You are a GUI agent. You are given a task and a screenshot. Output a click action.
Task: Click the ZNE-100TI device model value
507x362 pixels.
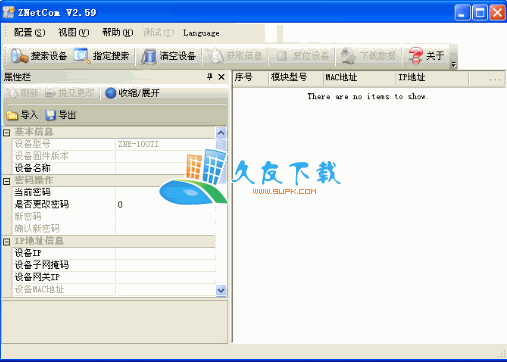(138, 144)
